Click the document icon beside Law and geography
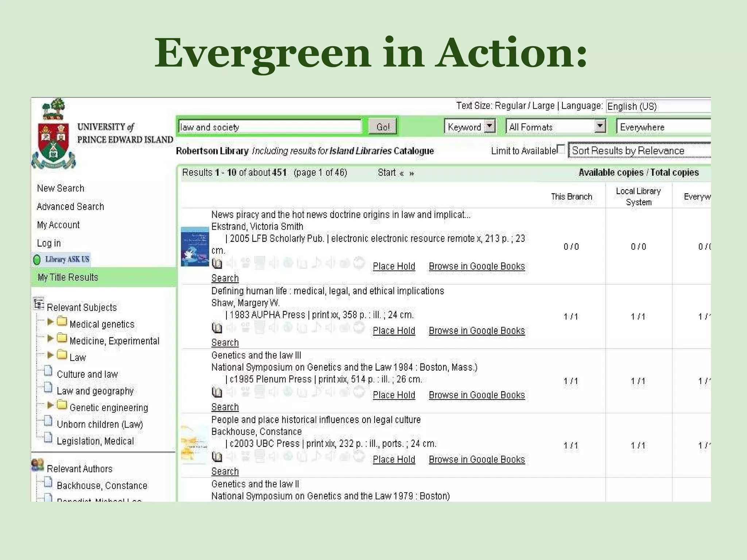The height and width of the screenshot is (560, 747). tap(48, 388)
